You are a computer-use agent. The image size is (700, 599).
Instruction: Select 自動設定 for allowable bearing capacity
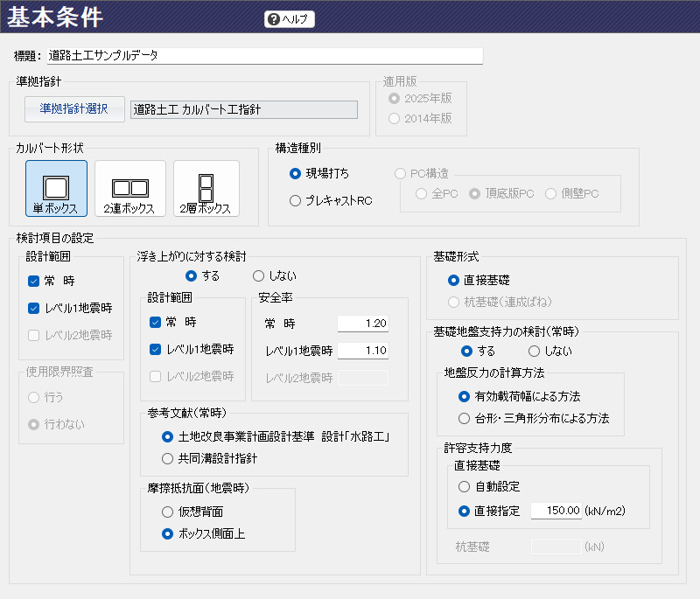(465, 484)
